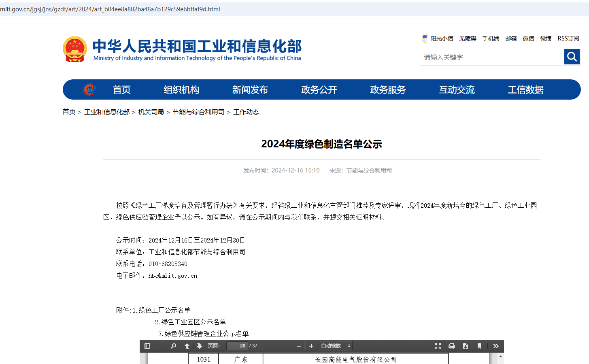Image resolution: width=589 pixels, height=364 pixels.
Task: Toggle 无障碍 accessibility mode
Action: point(467,38)
